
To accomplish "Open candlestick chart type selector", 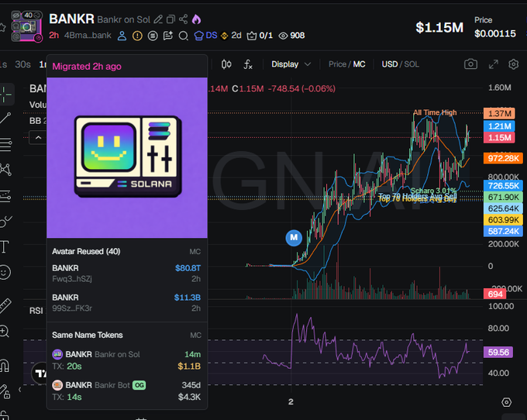I will (226, 64).
